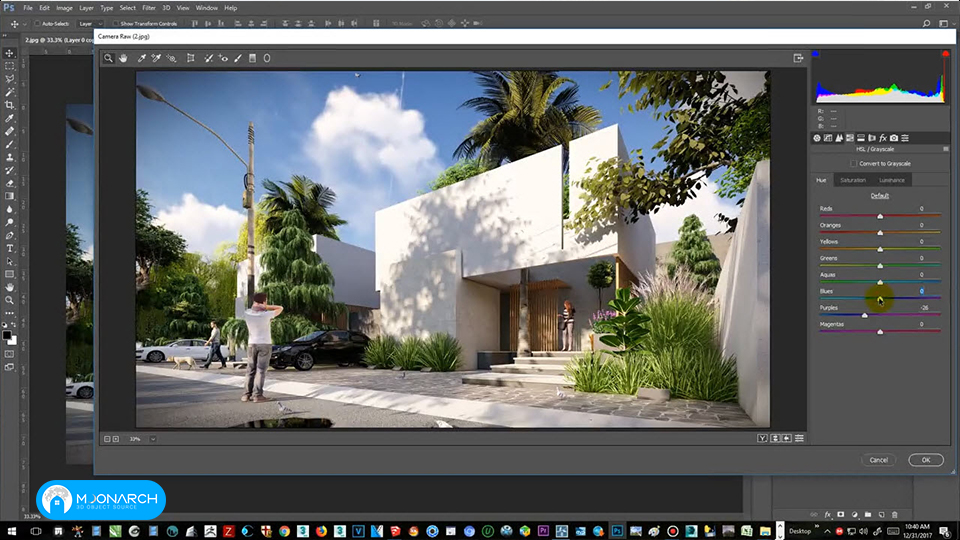
Task: Open the Presets panel icon
Action: pyautogui.click(x=905, y=138)
